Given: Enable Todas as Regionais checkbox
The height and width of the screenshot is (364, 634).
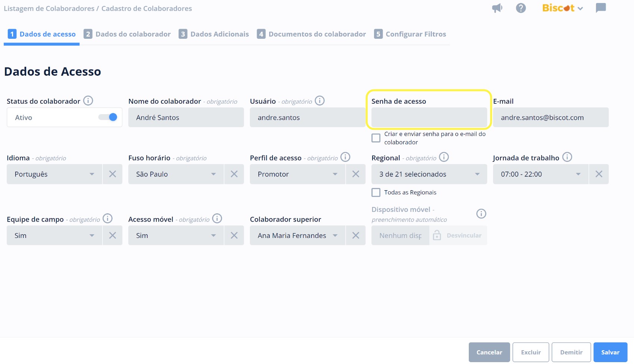Looking at the screenshot, I should (376, 192).
